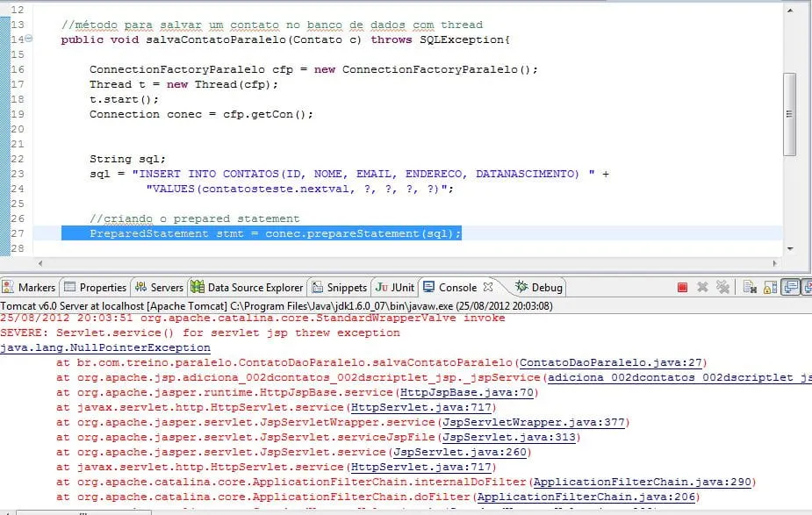Switch to the Debug tab
The width and height of the screenshot is (812, 515).
click(539, 287)
